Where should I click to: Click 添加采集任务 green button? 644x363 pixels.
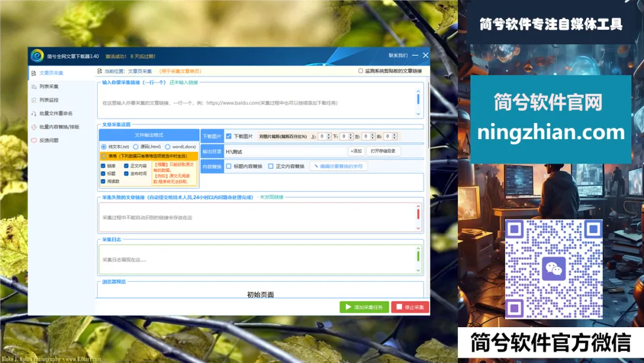[x=364, y=307]
